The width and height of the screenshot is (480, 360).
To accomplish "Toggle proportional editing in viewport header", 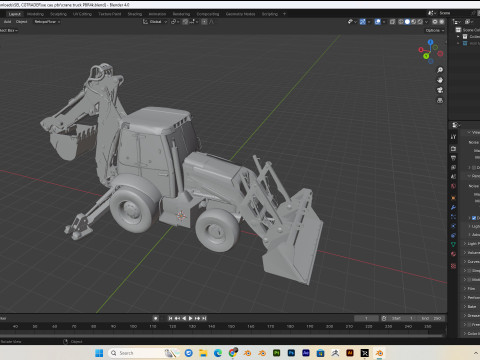I will click(204, 22).
